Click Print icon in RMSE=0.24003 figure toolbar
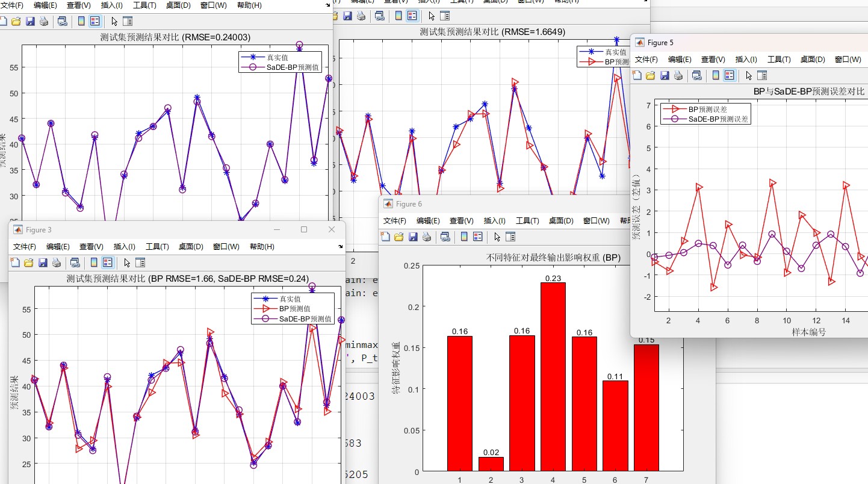This screenshot has height=484, width=868. pyautogui.click(x=44, y=22)
